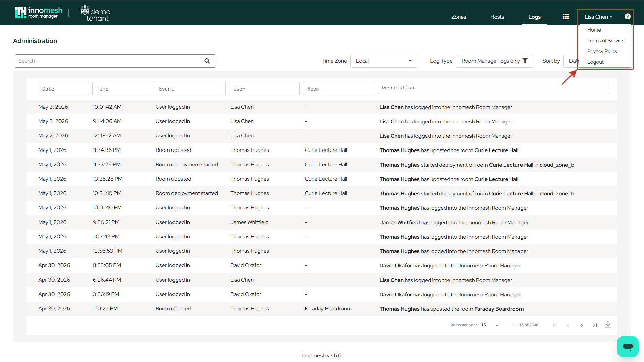Open the help question mark icon
644x362 pixels.
click(x=627, y=17)
